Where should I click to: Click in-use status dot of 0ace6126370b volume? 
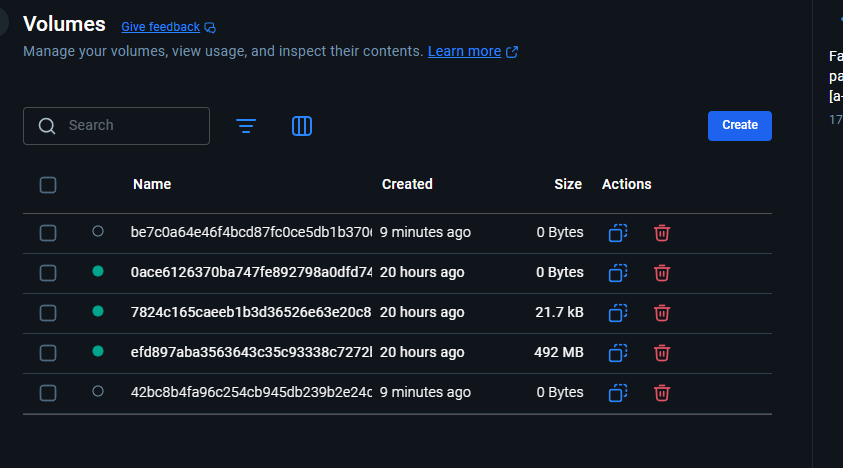click(98, 271)
